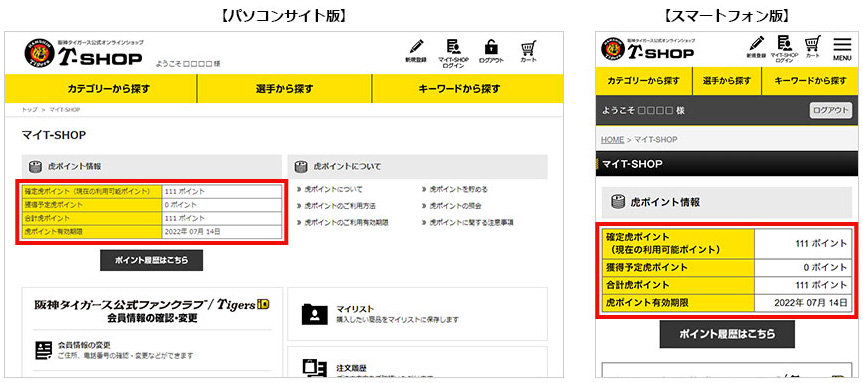Open the マイリスト folder panel
The width and height of the screenshot is (863, 383).
coord(417,314)
